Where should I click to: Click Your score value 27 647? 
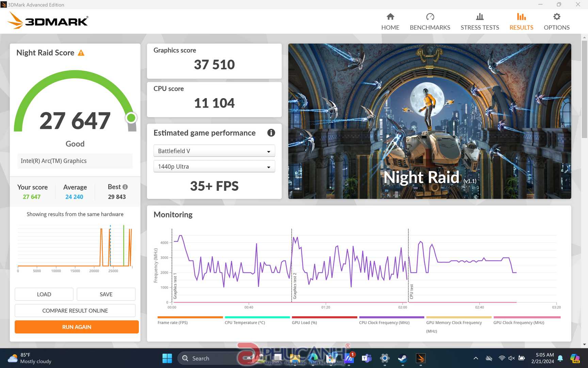coord(32,197)
